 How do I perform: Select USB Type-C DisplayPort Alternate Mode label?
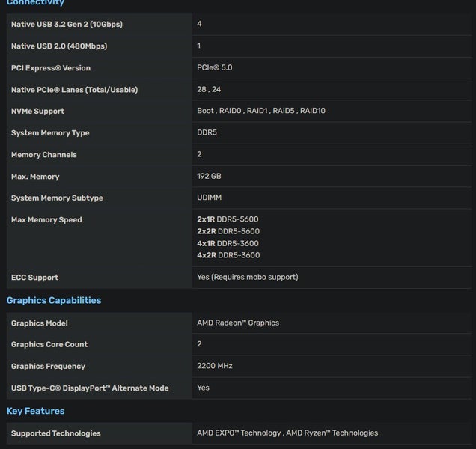pos(90,388)
